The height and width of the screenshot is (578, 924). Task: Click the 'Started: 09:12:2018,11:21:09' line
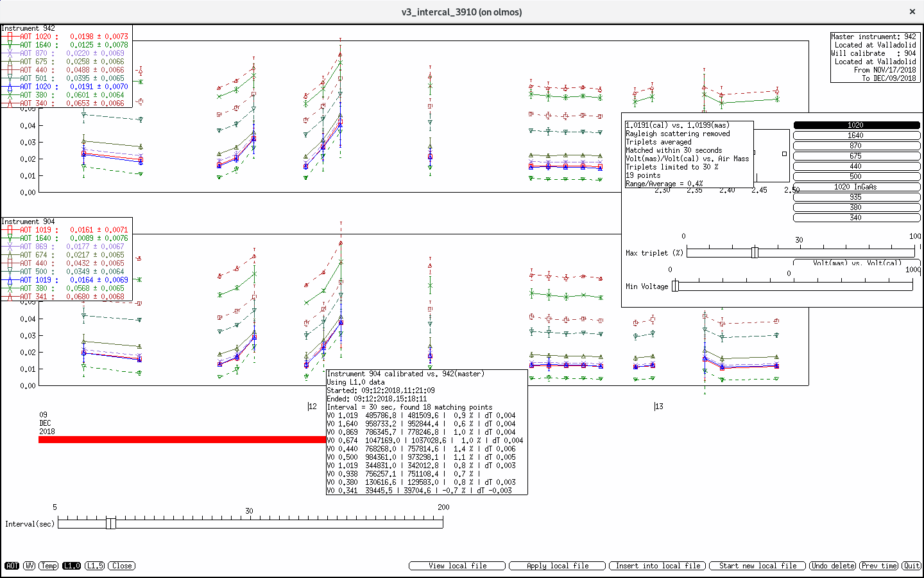[x=381, y=390]
